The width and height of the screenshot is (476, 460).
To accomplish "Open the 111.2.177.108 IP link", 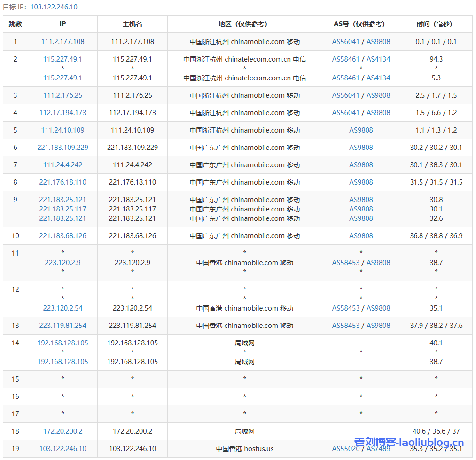I will tap(62, 42).
